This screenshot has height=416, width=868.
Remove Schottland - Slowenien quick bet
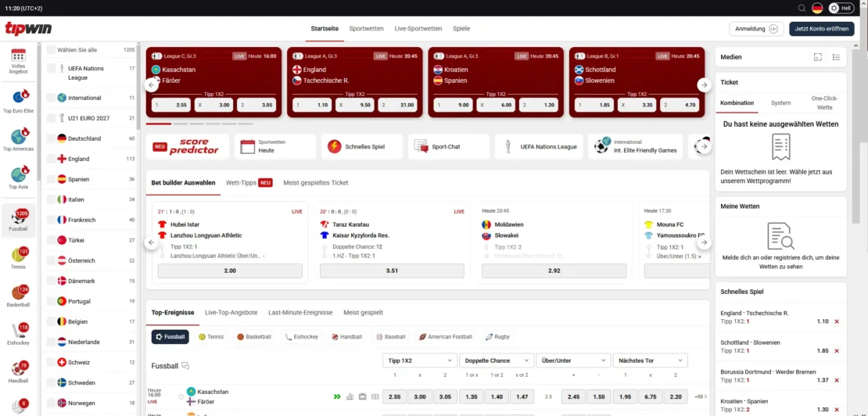point(837,351)
